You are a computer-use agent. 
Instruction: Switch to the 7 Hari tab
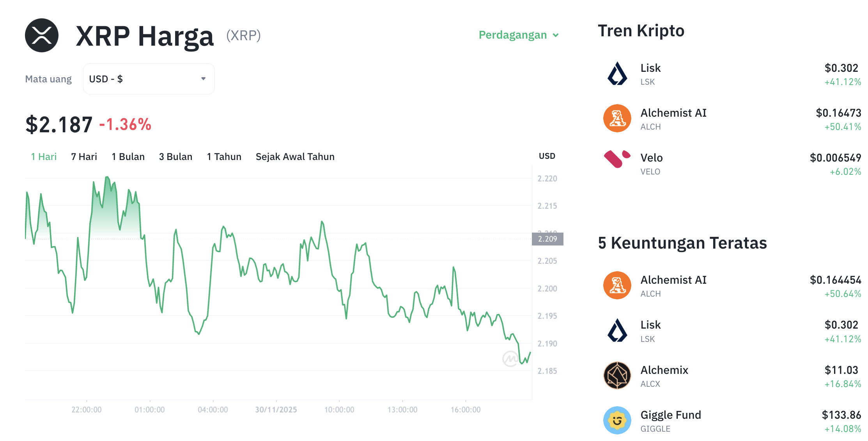[x=83, y=156]
